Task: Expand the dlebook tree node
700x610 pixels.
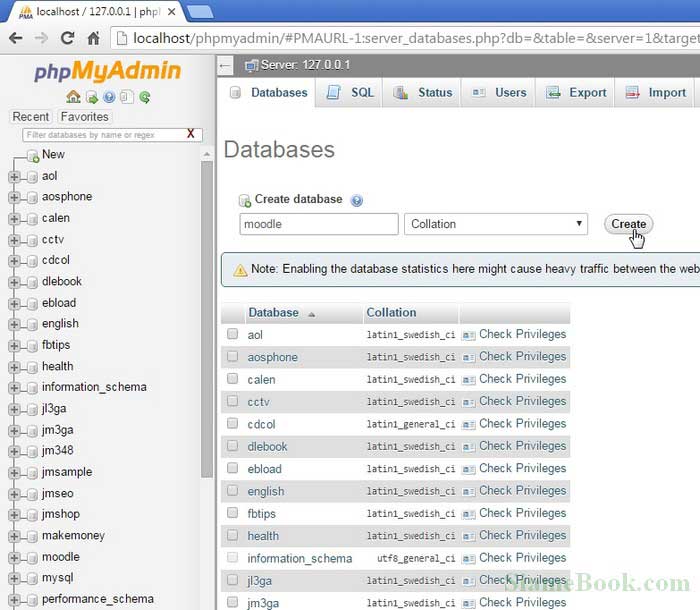Action: point(14,282)
